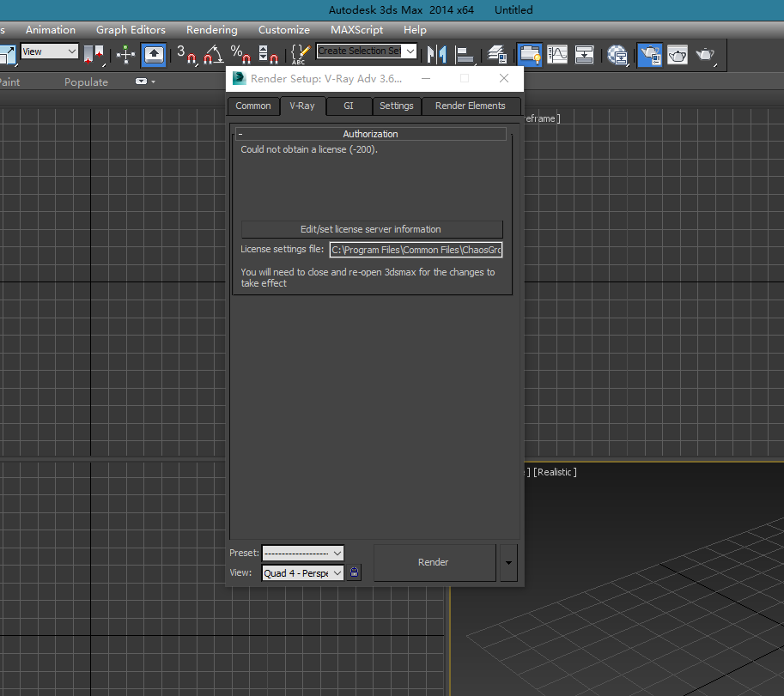The image size is (784, 696).
Task: Minimize the Render Setup dialog
Action: click(426, 78)
